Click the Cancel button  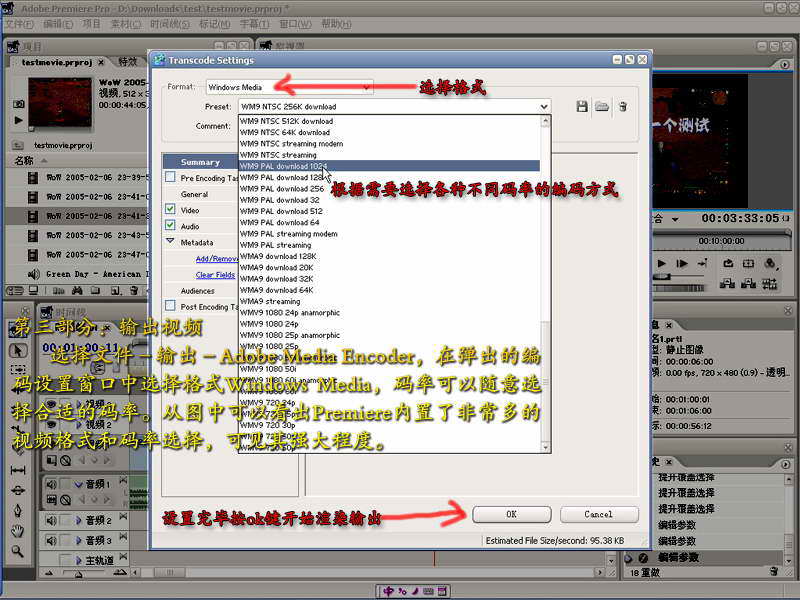pos(599,514)
